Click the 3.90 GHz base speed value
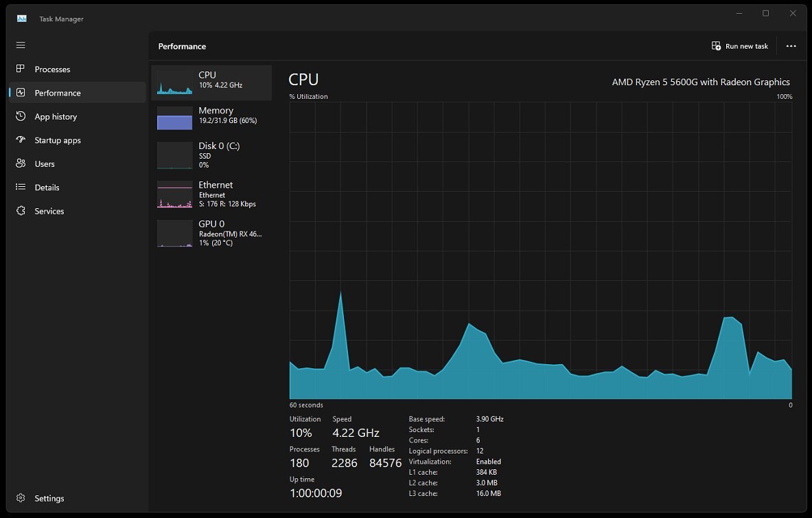The image size is (812, 518). point(490,419)
